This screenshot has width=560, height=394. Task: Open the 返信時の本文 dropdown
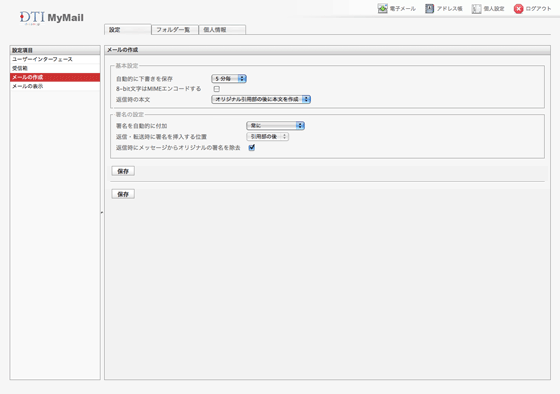[x=261, y=99]
